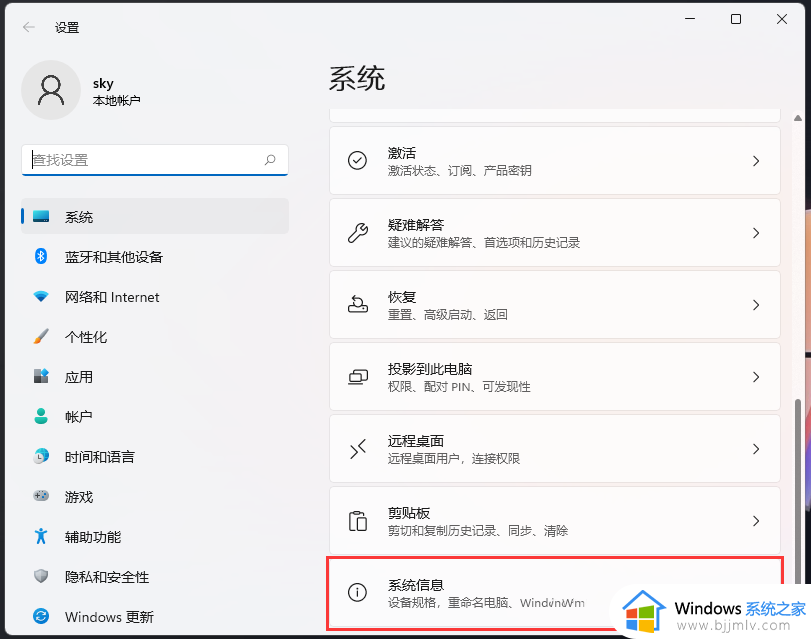Click the 游戏 gamepad icon
Viewport: 811px width, 639px height.
click(x=41, y=496)
